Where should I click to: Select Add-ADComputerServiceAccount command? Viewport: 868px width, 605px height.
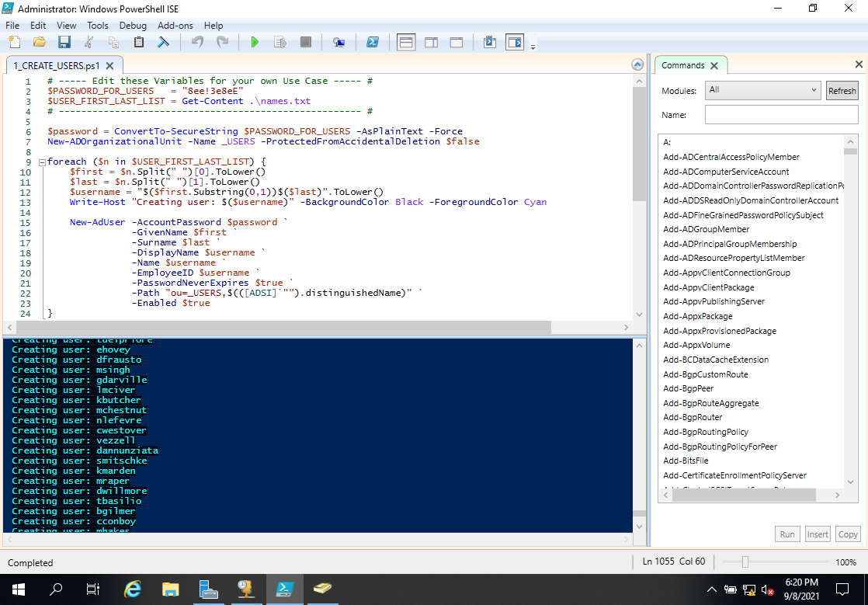726,172
